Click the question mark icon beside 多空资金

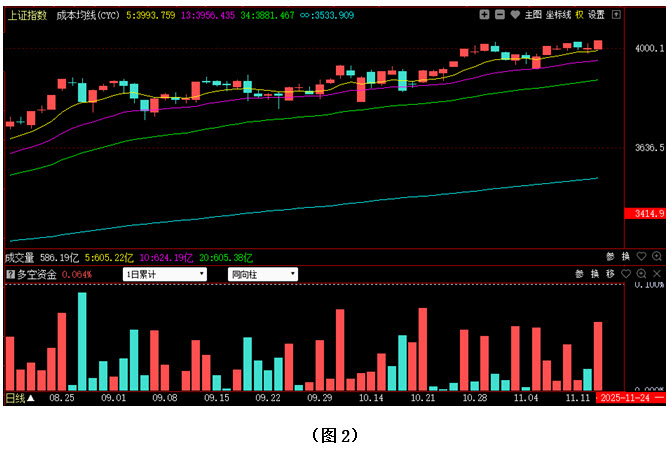[x=10, y=274]
